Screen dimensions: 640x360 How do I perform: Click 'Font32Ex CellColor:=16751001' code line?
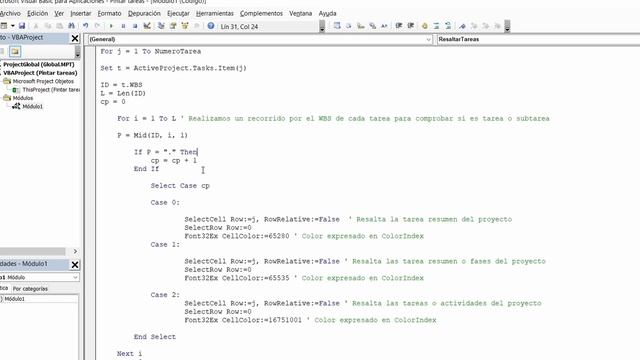243,320
